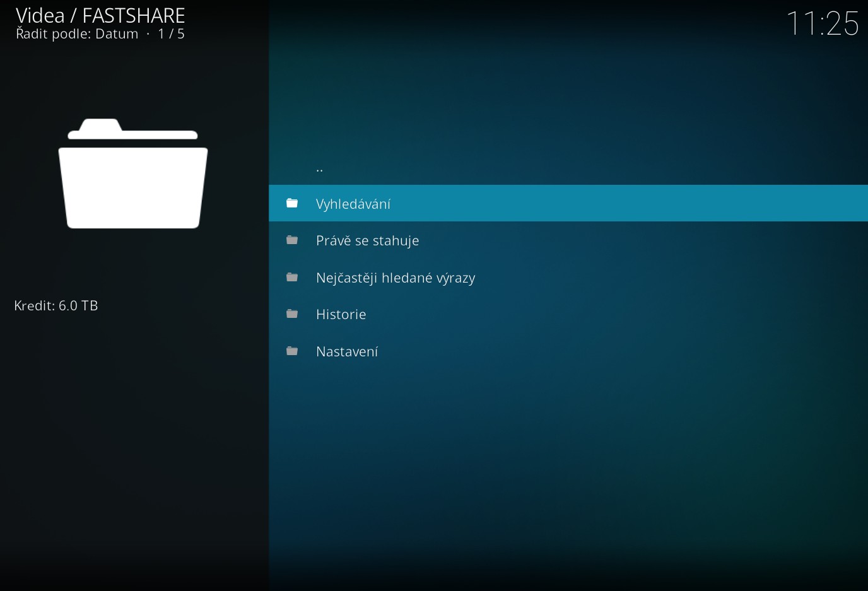Screen dimensions: 868x591
Task: Click folder icon beside Nejčastěji hledané výrazy
Action: tap(292, 277)
